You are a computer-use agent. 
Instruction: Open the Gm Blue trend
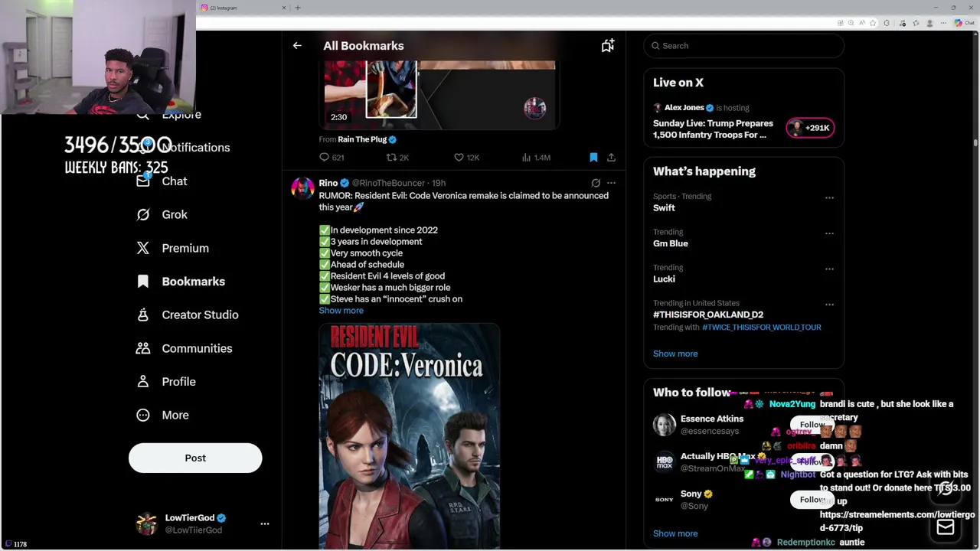coord(671,243)
